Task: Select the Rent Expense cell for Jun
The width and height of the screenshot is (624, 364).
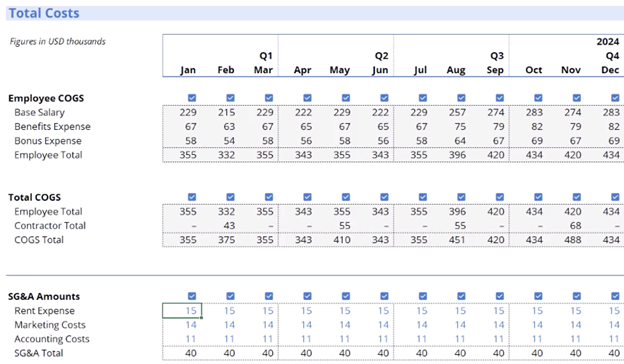Action: click(x=374, y=311)
